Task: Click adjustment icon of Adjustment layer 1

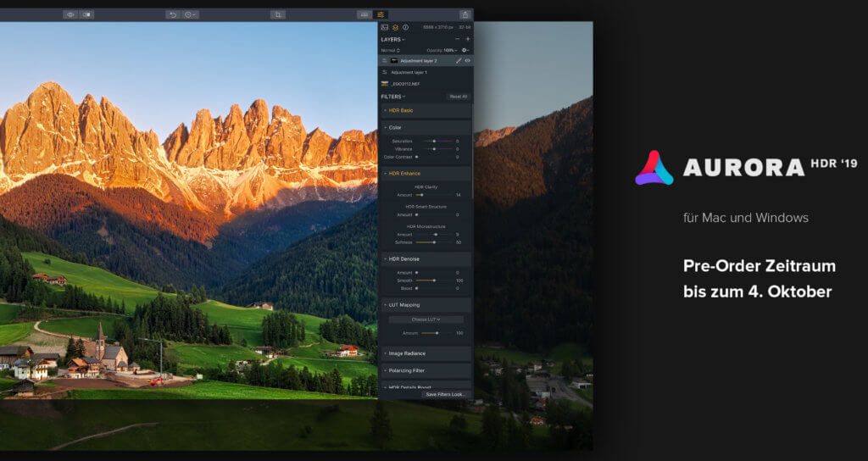Action: [x=384, y=73]
